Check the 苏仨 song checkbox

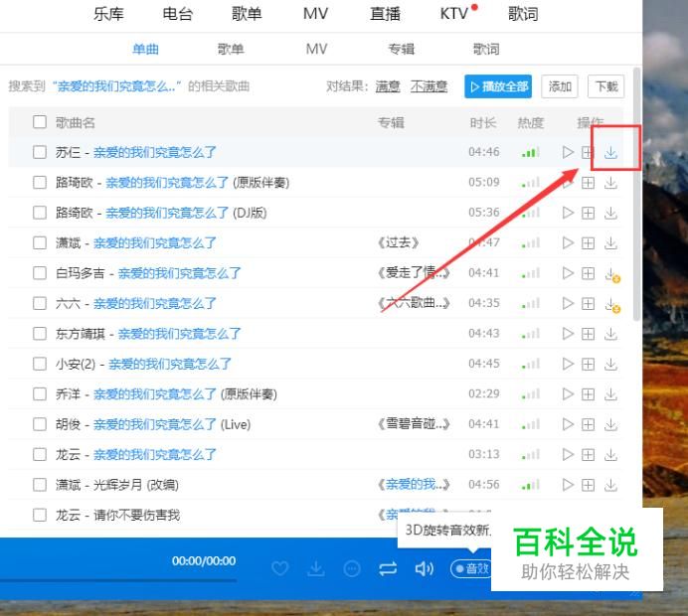[x=40, y=152]
